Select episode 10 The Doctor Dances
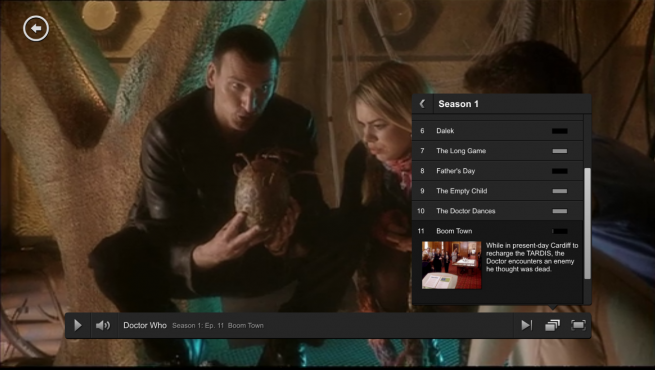 497,211
